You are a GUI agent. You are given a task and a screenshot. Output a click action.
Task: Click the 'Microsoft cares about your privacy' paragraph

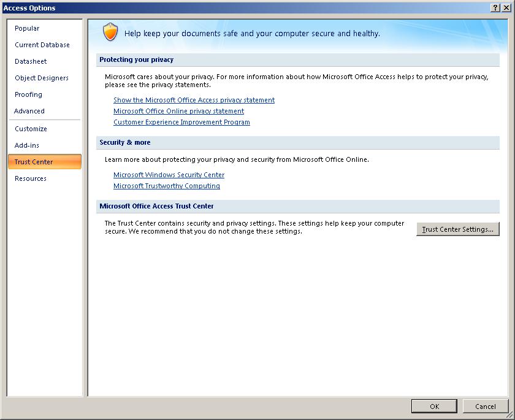coord(297,81)
